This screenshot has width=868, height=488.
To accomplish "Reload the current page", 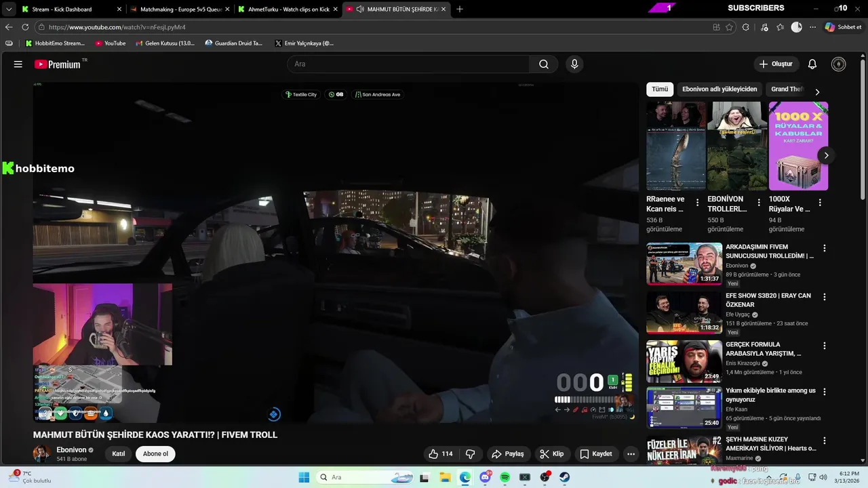I will [x=25, y=27].
